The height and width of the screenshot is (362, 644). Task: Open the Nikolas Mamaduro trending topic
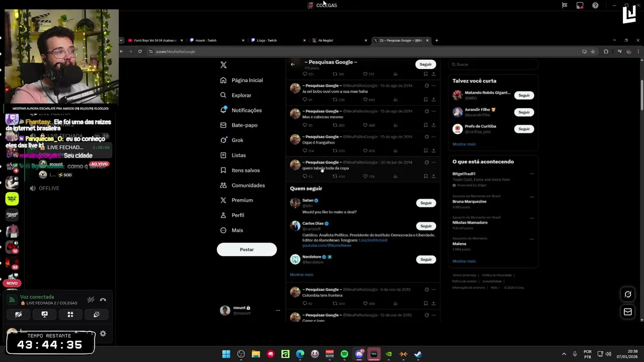pyautogui.click(x=470, y=222)
